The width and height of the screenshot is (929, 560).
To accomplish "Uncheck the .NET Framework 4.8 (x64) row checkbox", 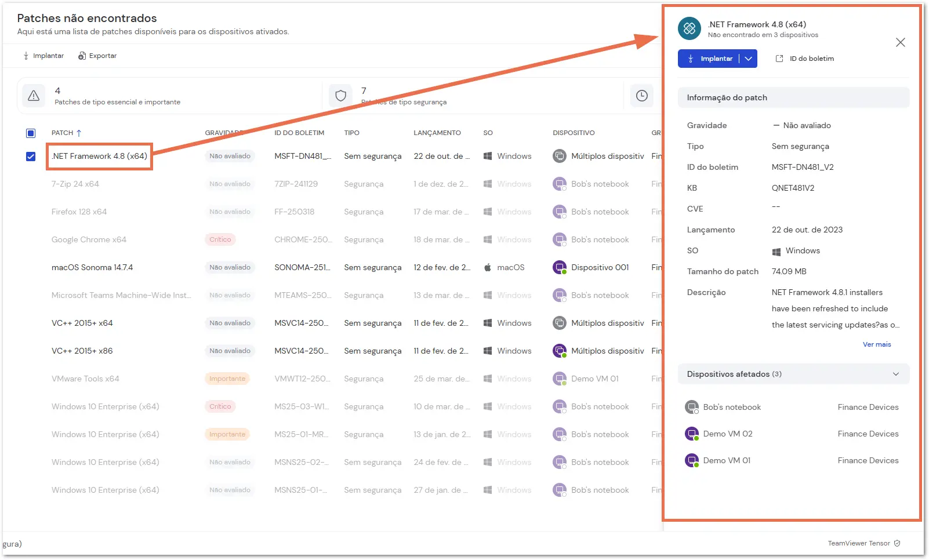I will 31,157.
